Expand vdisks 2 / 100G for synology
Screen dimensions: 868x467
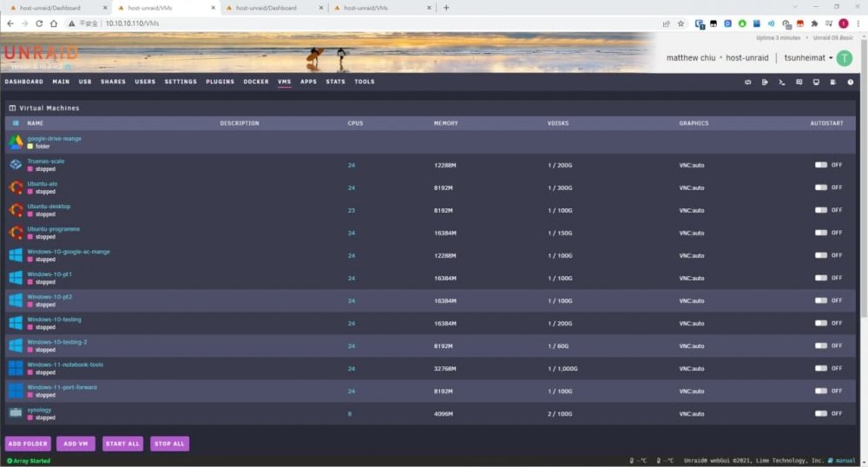tap(560, 414)
